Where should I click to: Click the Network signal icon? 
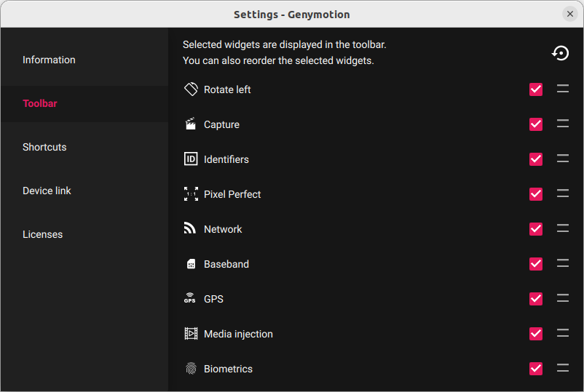(191, 229)
